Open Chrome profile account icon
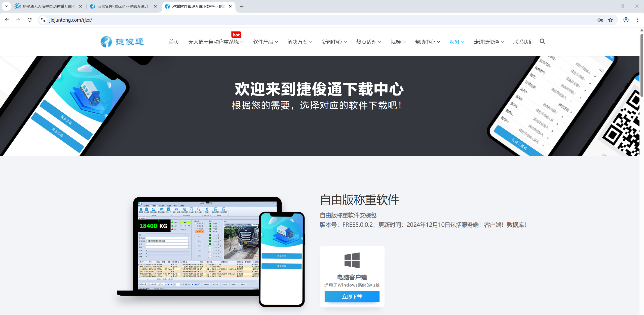The image size is (644, 315). pyautogui.click(x=626, y=20)
